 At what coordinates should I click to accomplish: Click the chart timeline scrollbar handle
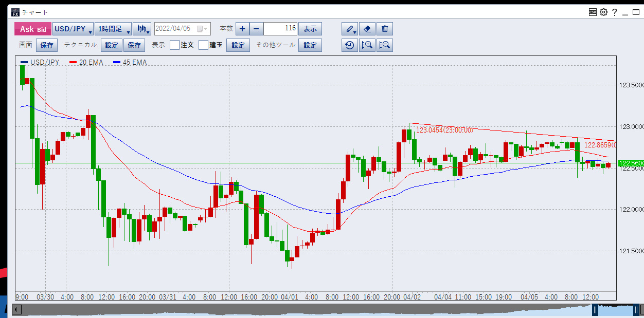tap(615, 310)
